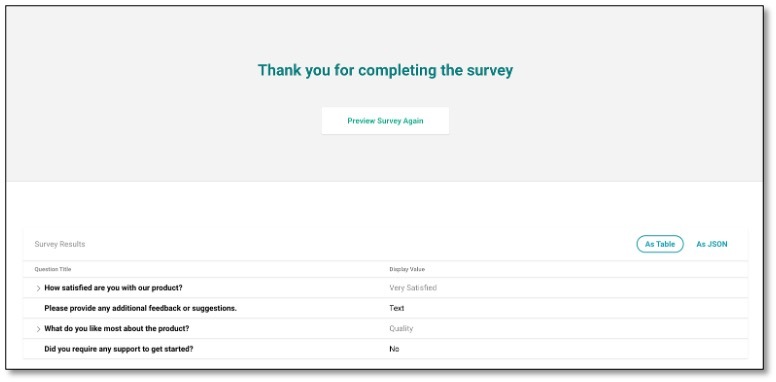This screenshot has height=382, width=776.
Task: Click the 'No' display value
Action: (x=394, y=349)
